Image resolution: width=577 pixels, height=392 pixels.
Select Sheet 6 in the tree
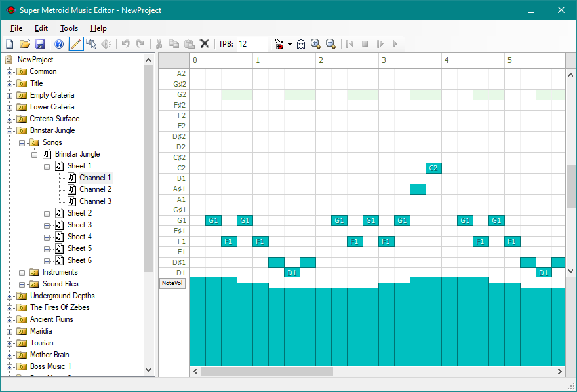click(x=79, y=260)
